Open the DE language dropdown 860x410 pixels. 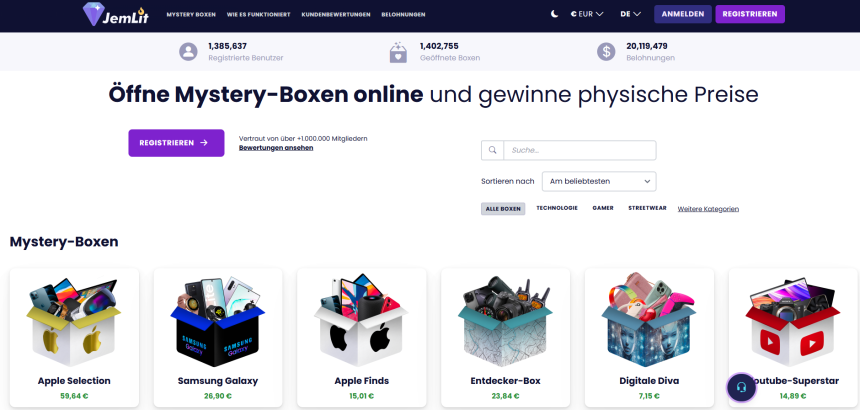(x=631, y=14)
